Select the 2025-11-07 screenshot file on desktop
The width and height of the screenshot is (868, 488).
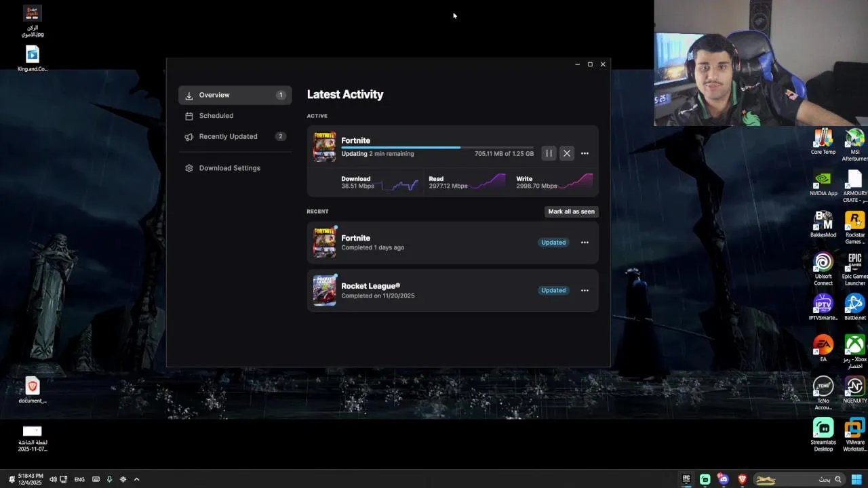click(x=33, y=439)
